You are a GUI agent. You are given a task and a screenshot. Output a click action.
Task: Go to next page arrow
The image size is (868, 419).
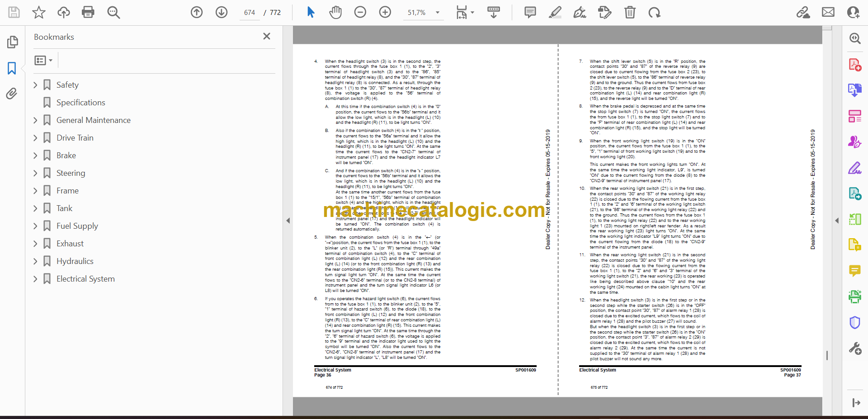point(222,12)
